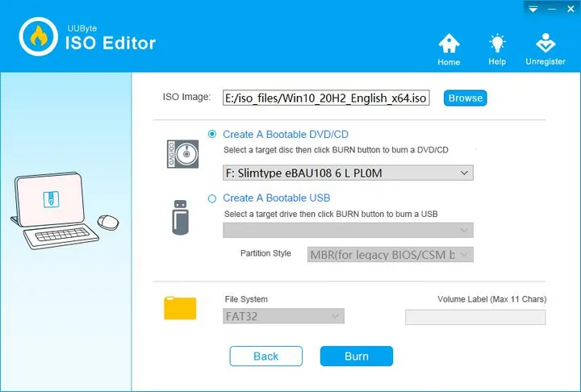This screenshot has height=392, width=581.
Task: Select Create A Bootable DVD/CD radio button
Action: 212,134
